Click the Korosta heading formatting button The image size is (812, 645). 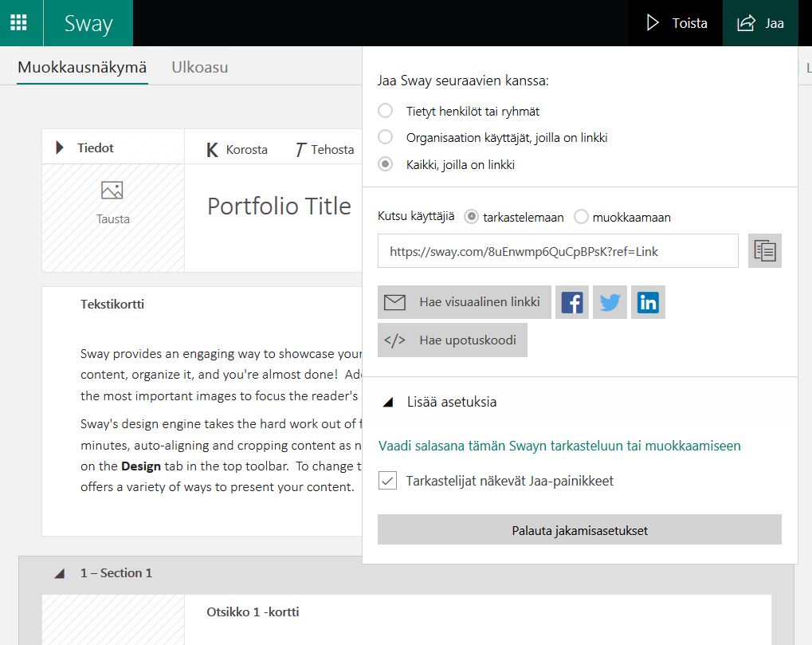237,149
